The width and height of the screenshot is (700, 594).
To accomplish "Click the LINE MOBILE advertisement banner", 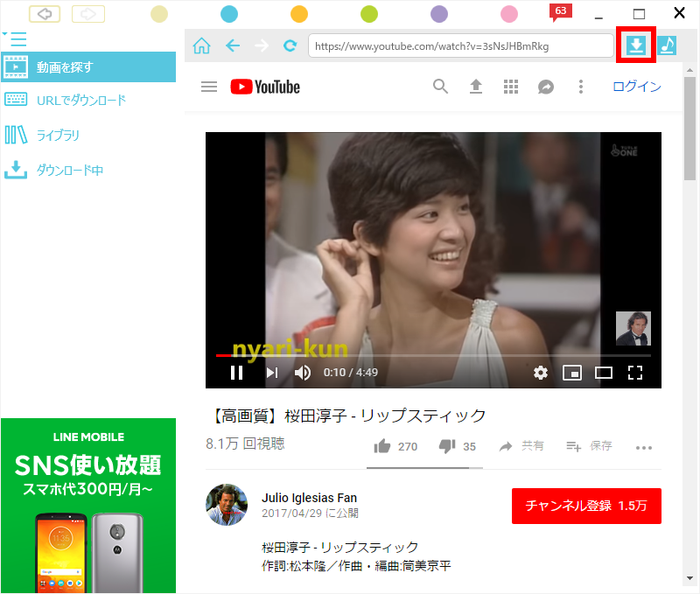I will click(88, 506).
